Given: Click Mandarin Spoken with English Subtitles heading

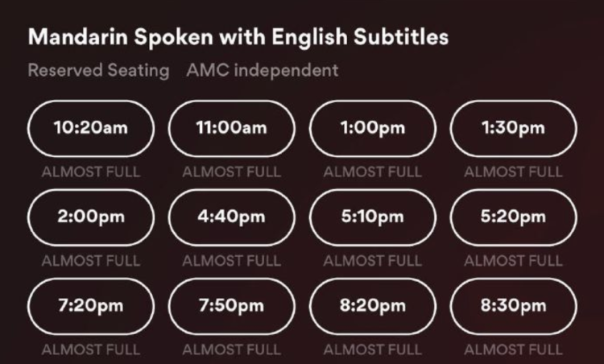Looking at the screenshot, I should tap(238, 37).
